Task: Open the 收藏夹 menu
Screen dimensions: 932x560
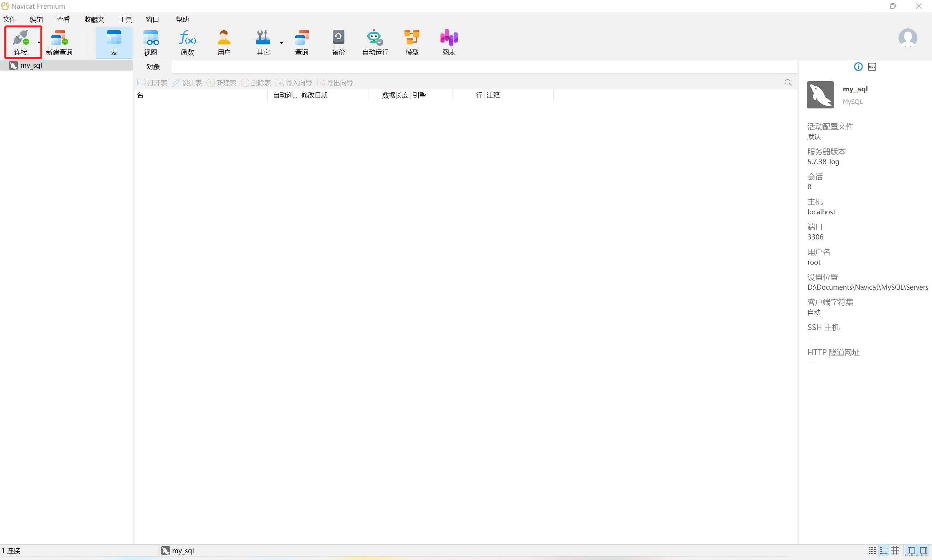Action: (x=94, y=19)
